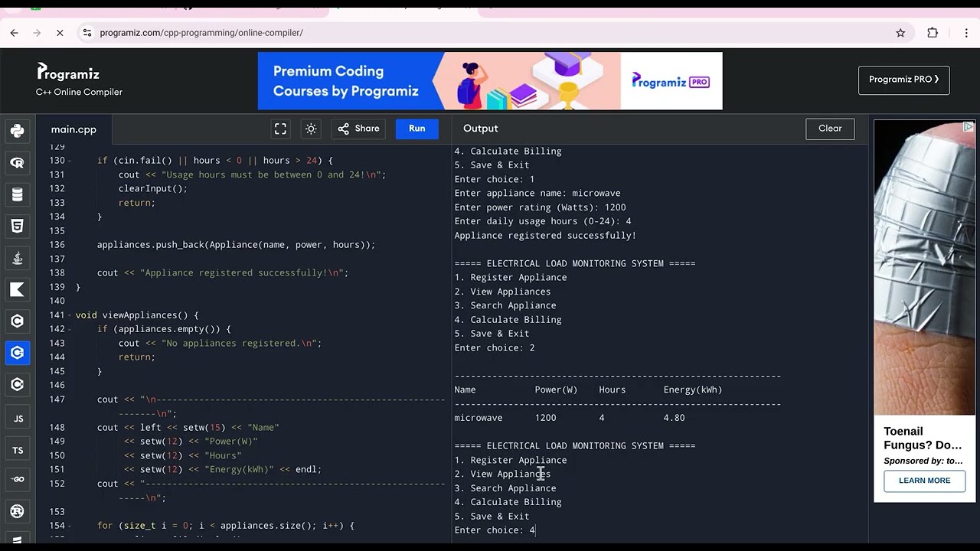View site information icon in address bar
The width and height of the screenshot is (980, 551).
point(87,33)
